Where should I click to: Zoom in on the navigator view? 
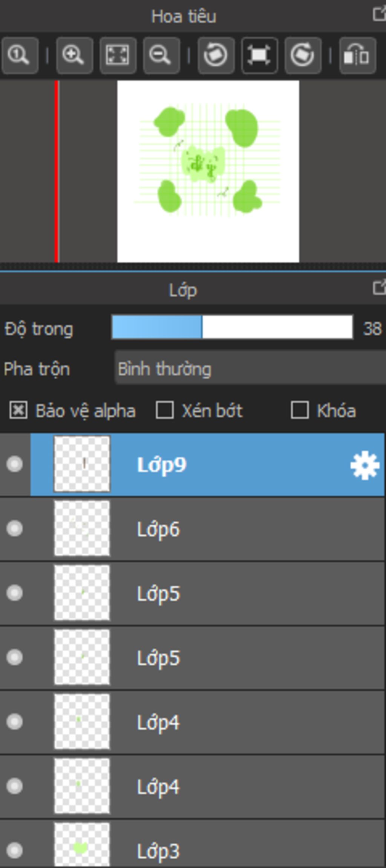75,55
